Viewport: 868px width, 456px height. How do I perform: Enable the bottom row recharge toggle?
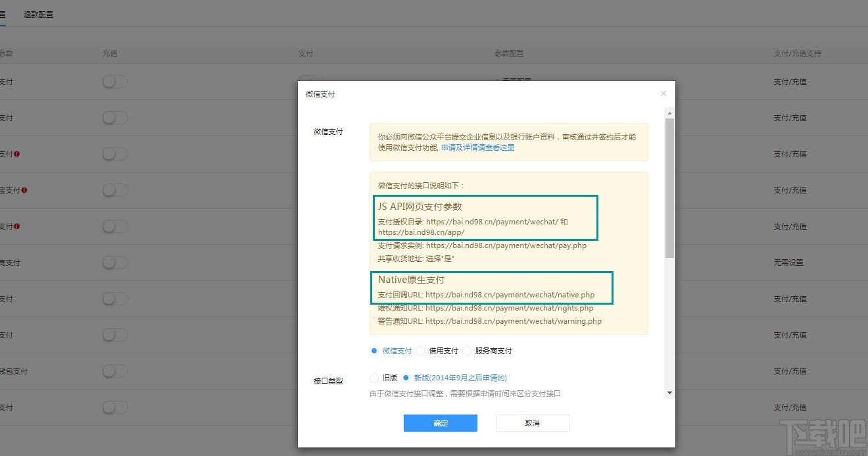pyautogui.click(x=115, y=407)
